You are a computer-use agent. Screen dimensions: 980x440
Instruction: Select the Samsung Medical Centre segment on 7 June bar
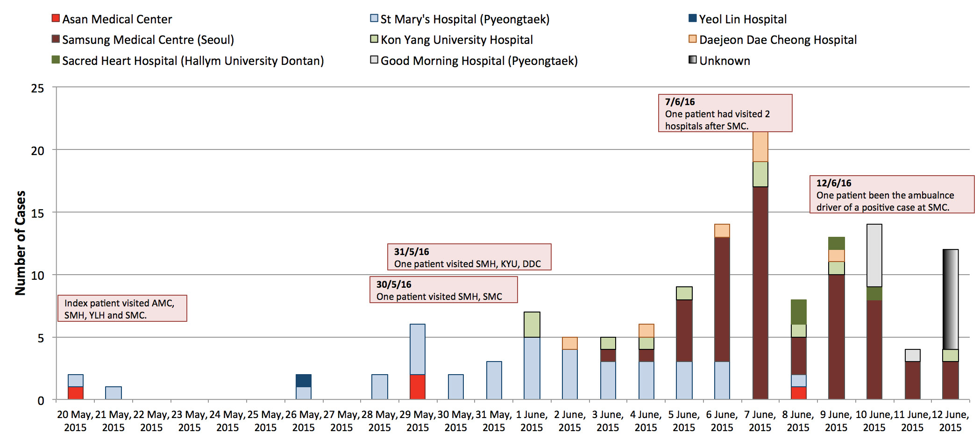760,293
